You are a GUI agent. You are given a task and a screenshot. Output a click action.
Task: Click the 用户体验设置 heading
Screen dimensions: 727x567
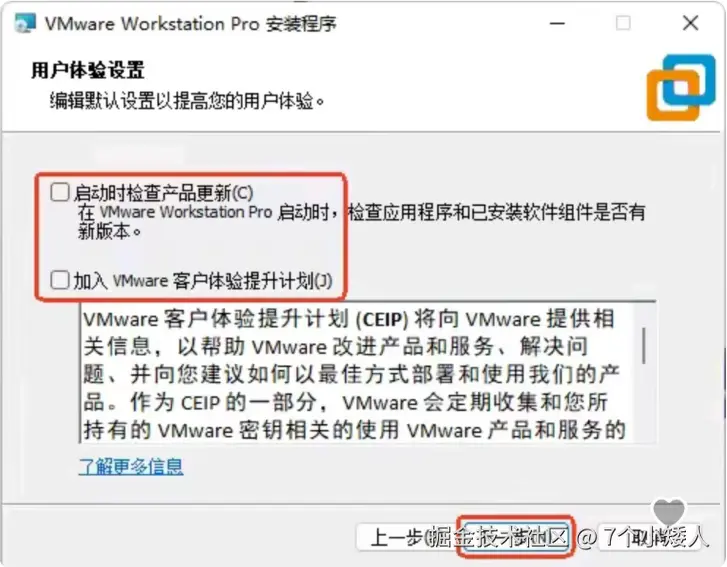click(x=88, y=70)
